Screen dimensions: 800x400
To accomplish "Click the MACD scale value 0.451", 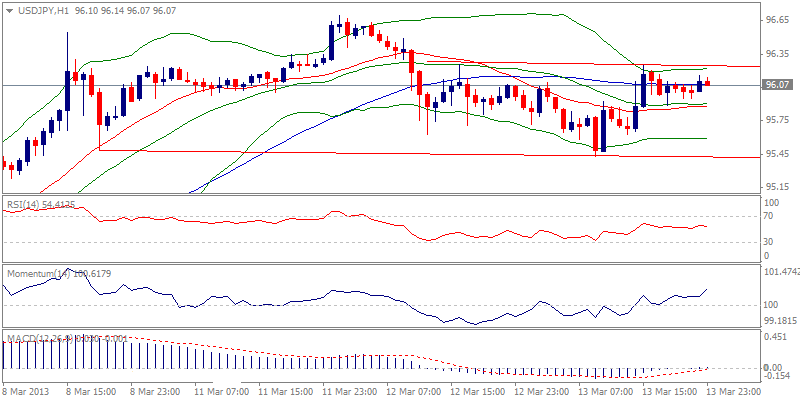I will coord(773,337).
